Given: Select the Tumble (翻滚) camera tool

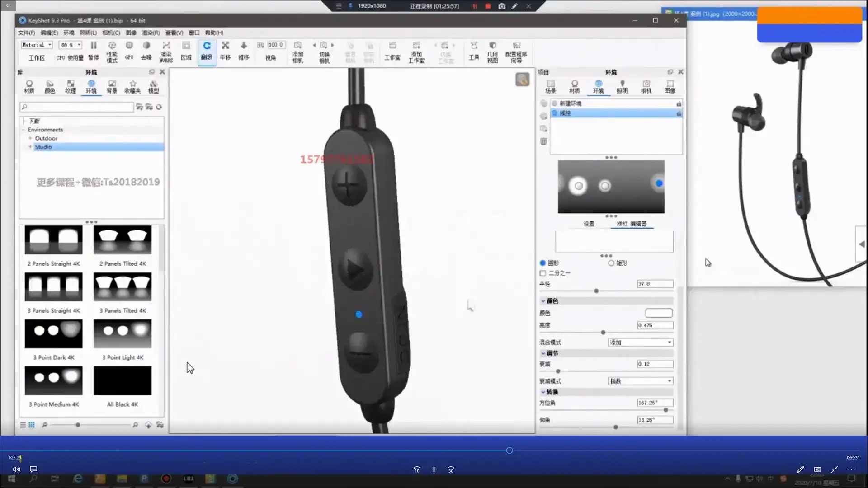Looking at the screenshot, I should coord(207,46).
